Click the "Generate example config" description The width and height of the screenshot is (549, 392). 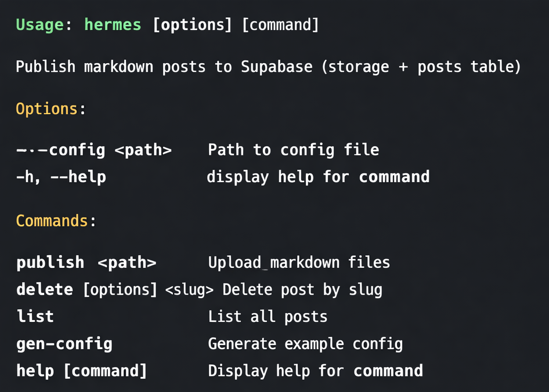[305, 344]
